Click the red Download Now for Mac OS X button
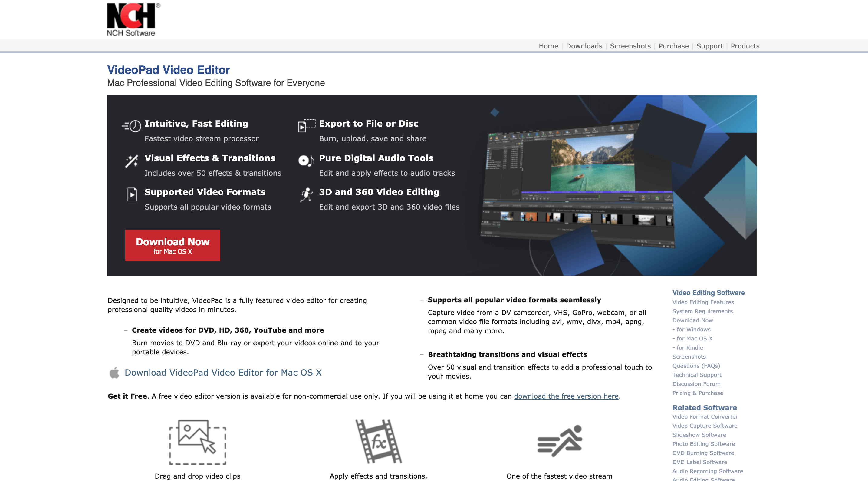 coord(173,245)
